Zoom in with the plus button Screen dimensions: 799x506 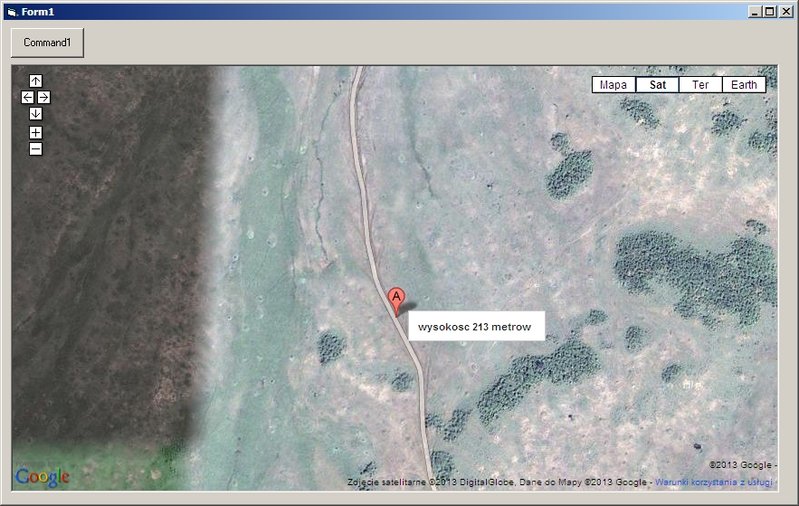pos(36,132)
